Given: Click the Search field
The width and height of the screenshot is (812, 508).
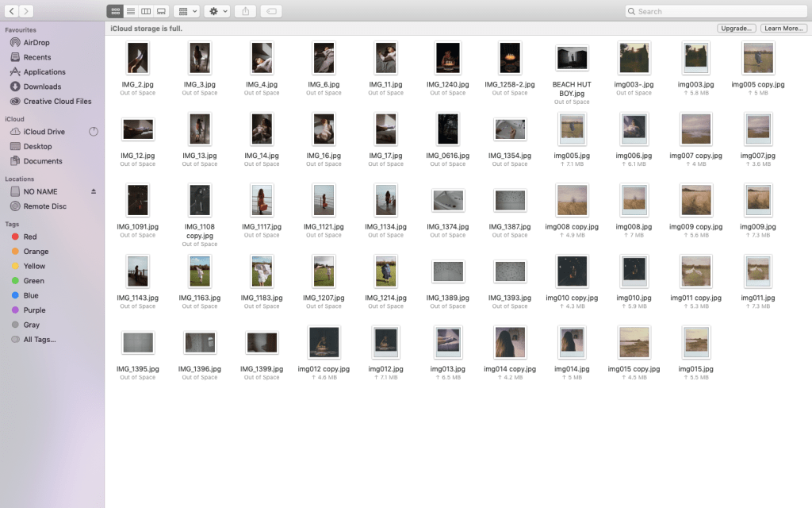Looking at the screenshot, I should click(714, 11).
